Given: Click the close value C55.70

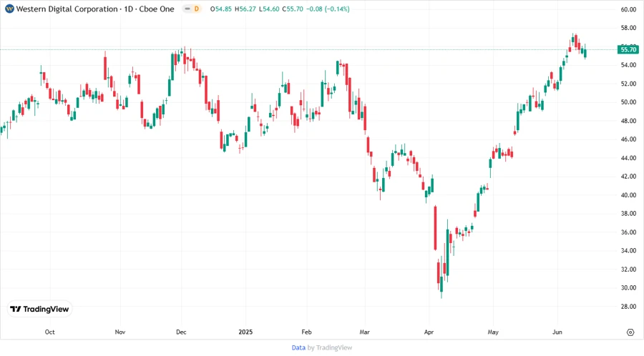Looking at the screenshot, I should 293,9.
